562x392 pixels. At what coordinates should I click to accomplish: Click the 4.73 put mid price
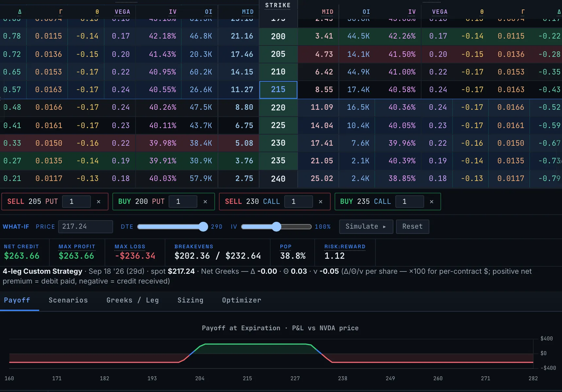[x=324, y=54]
